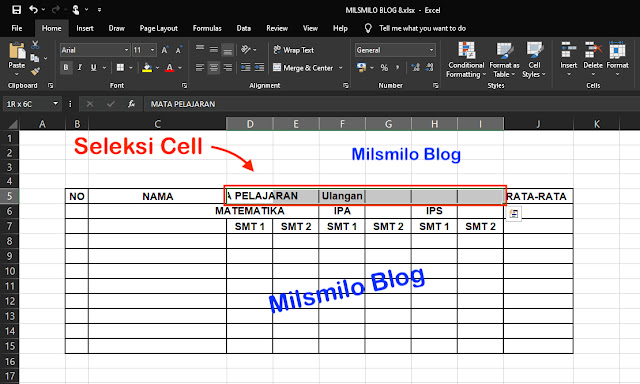Viewport: 640px width, 384px height.
Task: Open the Insert Function dialog
Action: click(131, 104)
